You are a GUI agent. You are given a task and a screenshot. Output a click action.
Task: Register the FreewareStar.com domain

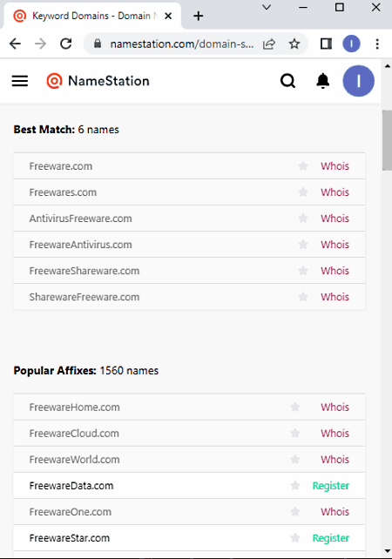331,537
